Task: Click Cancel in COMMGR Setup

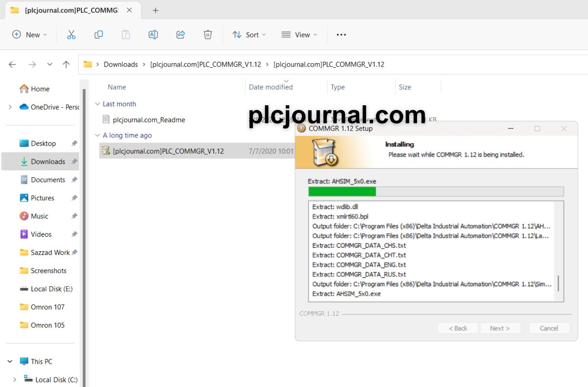Action: click(x=549, y=328)
